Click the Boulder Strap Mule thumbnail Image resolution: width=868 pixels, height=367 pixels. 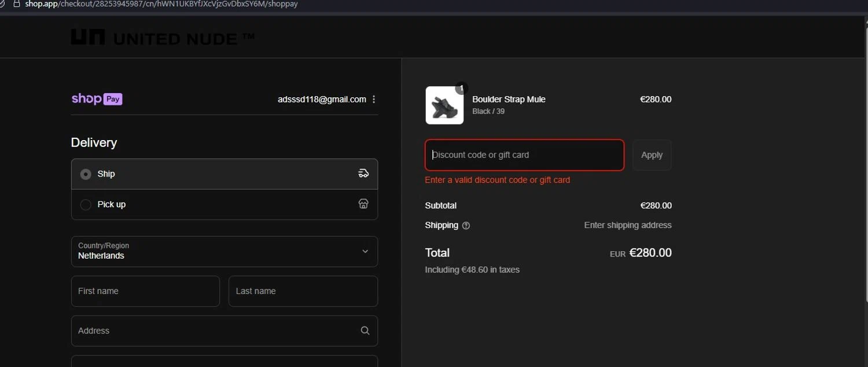(x=444, y=105)
